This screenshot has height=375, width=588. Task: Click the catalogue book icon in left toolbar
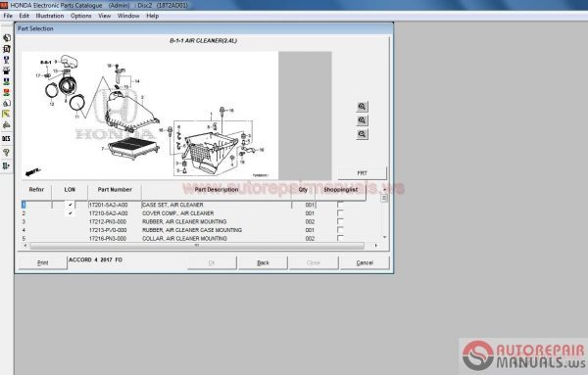(x=7, y=49)
